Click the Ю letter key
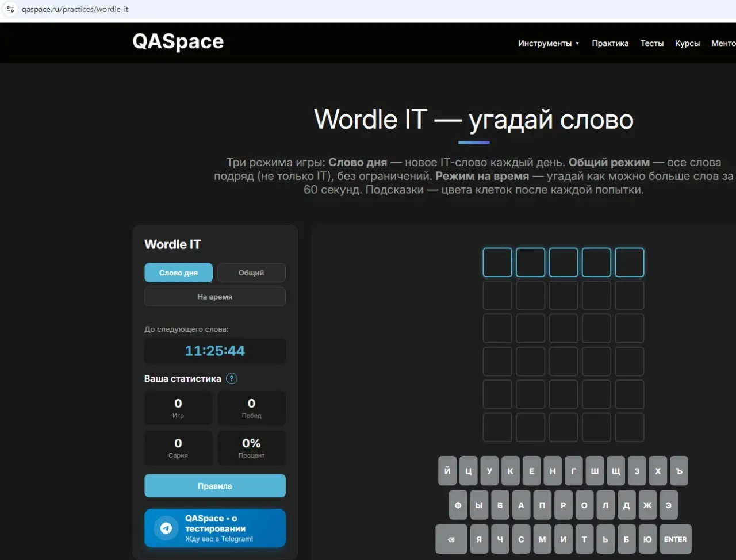This screenshot has height=560, width=736. pyautogui.click(x=647, y=539)
